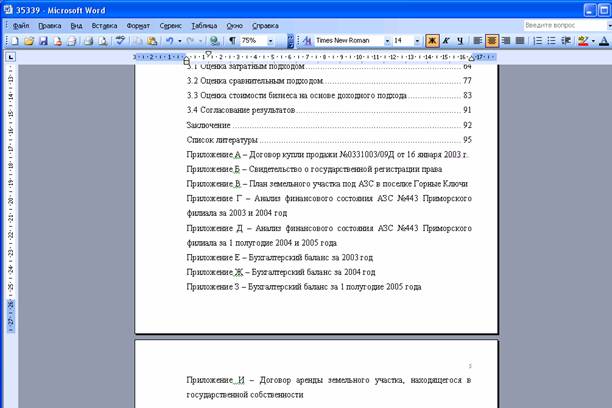Print the document using printer icon
This screenshot has height=408, width=612.
point(89,41)
